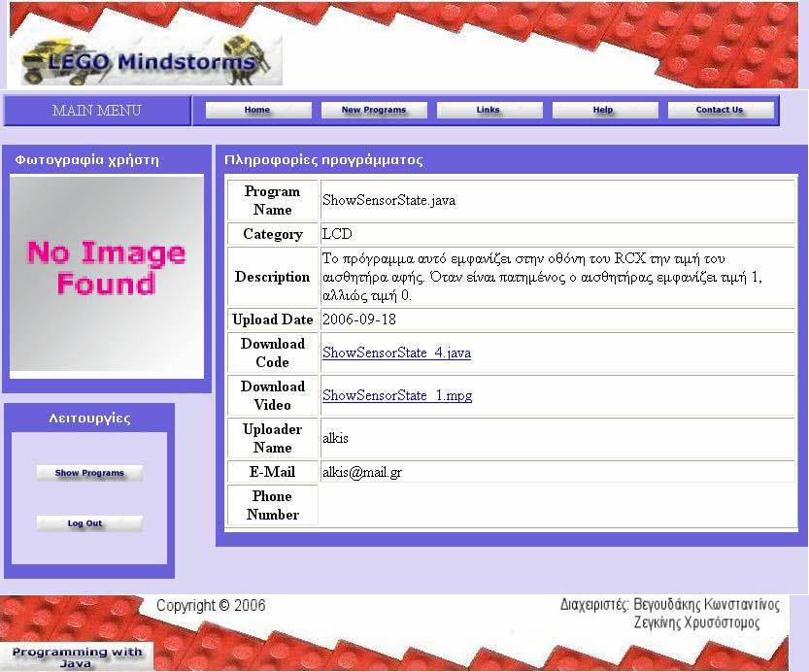809x672 pixels.
Task: Go to New Programs page
Action: [x=374, y=110]
